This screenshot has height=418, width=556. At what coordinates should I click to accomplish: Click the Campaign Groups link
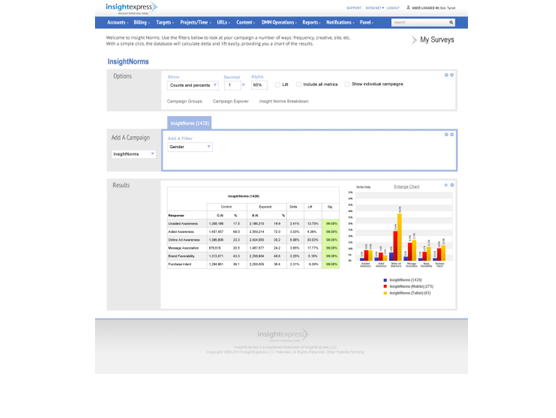(x=184, y=101)
